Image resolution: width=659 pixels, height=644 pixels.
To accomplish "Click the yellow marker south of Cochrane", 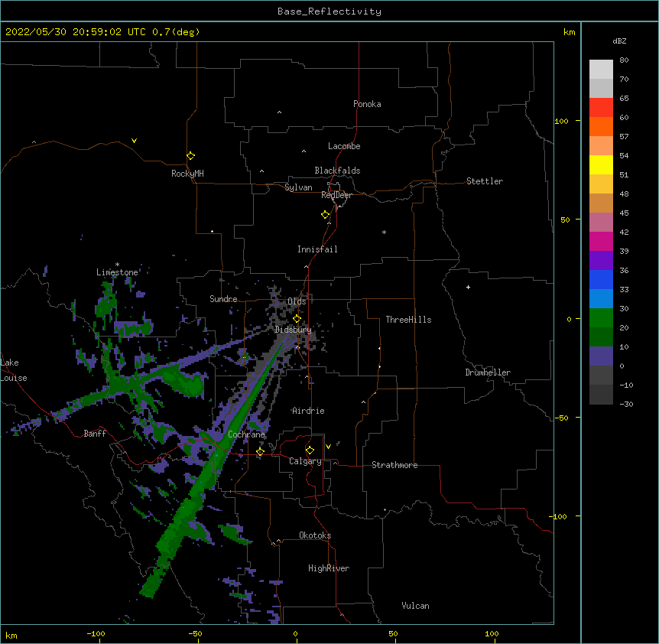I will point(260,452).
